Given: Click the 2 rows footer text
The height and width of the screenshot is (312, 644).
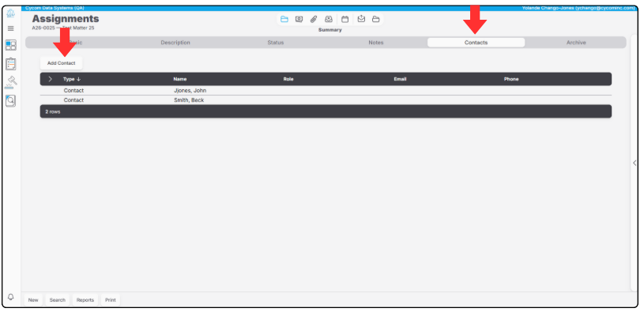Looking at the screenshot, I should 53,111.
